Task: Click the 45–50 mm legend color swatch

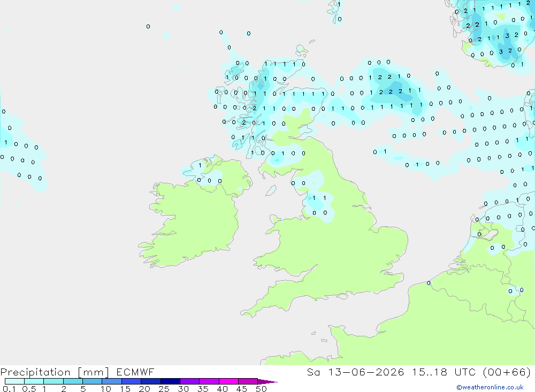Action: click(248, 381)
